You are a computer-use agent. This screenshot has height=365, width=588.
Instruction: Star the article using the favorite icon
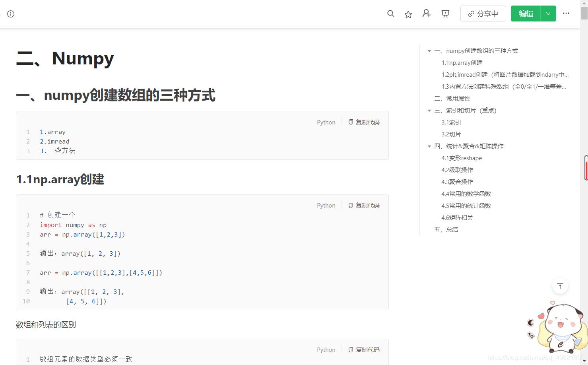coord(408,14)
